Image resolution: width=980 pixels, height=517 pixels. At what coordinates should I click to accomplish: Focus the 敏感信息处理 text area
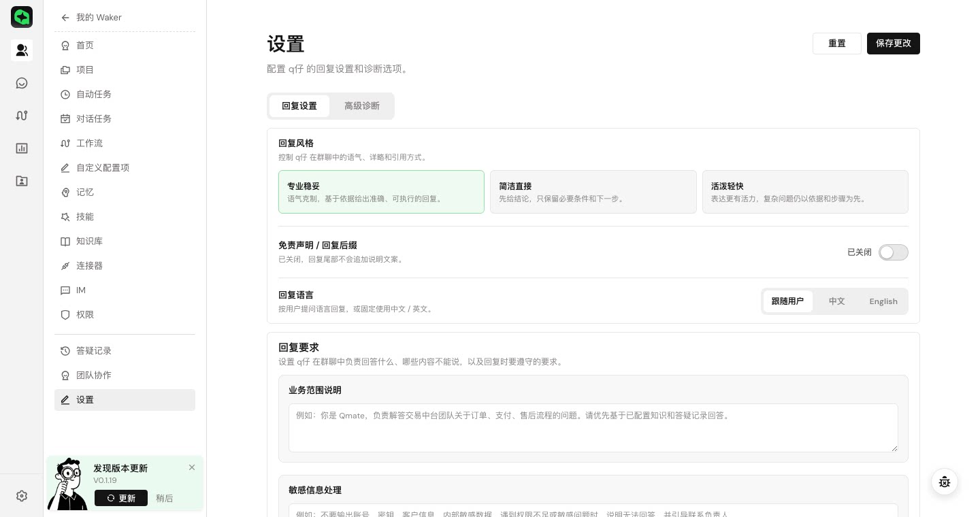point(593,510)
